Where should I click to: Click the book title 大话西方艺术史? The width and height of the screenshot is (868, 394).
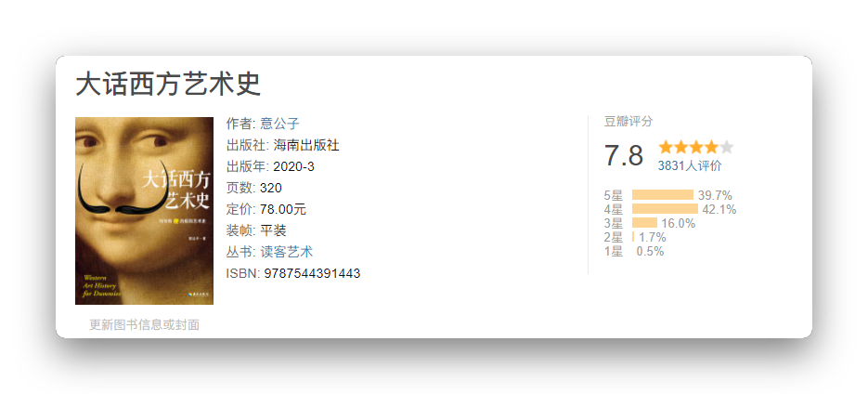168,85
